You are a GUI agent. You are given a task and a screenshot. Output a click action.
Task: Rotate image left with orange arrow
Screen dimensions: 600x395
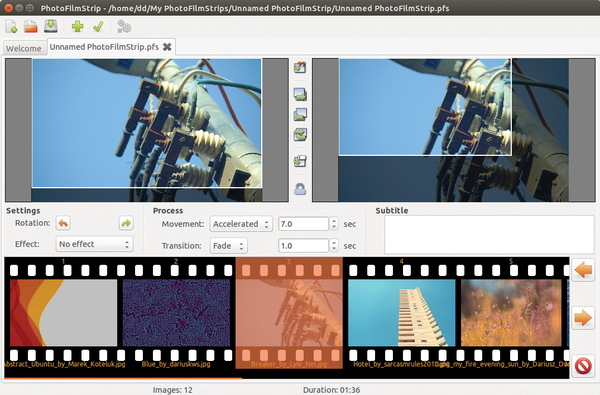coord(63,223)
